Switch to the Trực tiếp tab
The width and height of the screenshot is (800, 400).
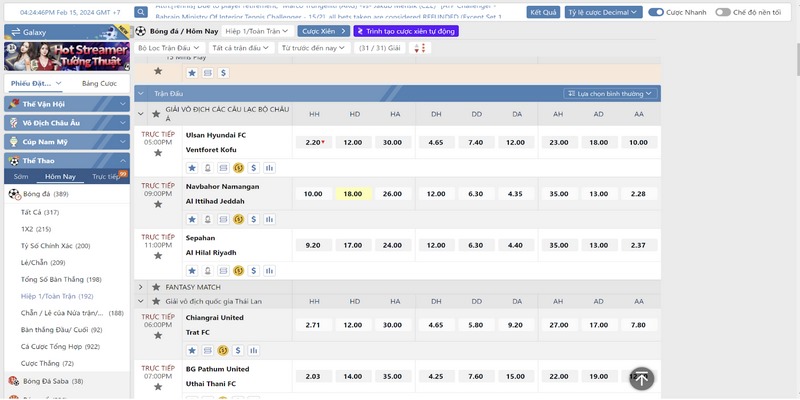point(106,177)
